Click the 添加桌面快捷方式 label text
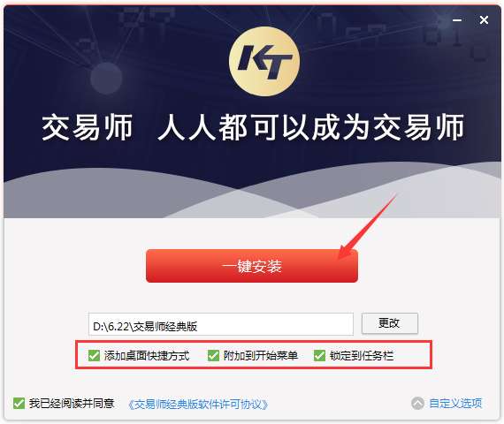 coord(147,356)
